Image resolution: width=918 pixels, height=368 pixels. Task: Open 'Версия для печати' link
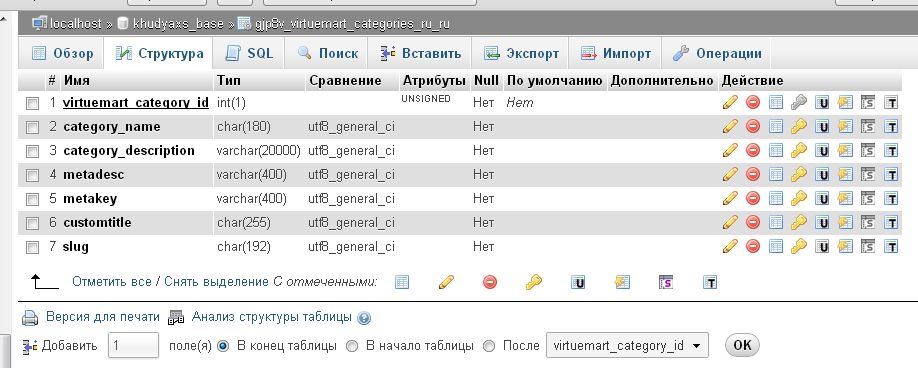coord(102,317)
